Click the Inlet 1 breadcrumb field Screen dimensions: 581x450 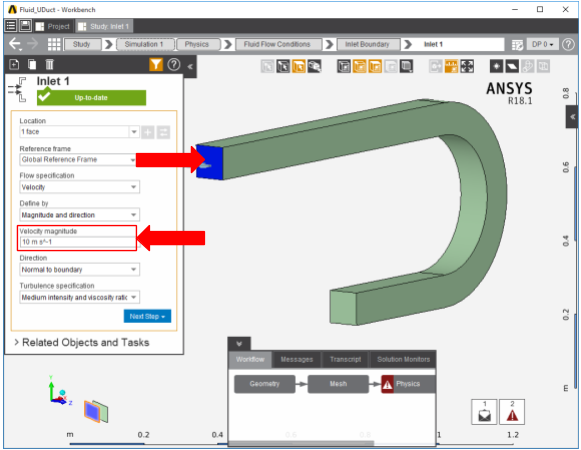coord(459,44)
